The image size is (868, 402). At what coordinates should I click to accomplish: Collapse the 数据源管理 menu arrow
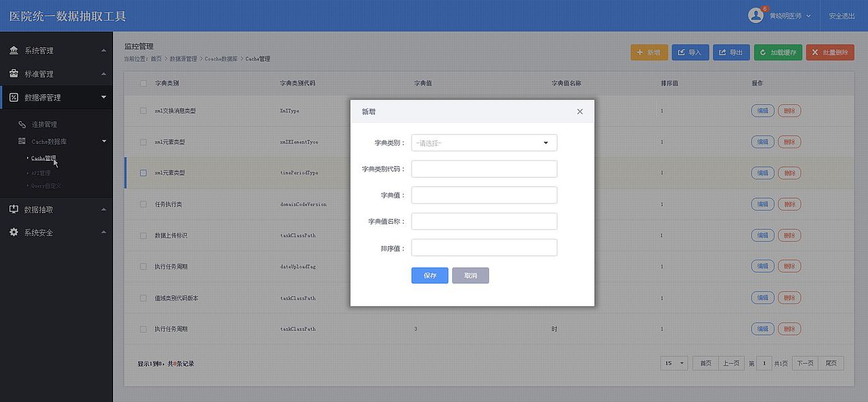(x=104, y=97)
